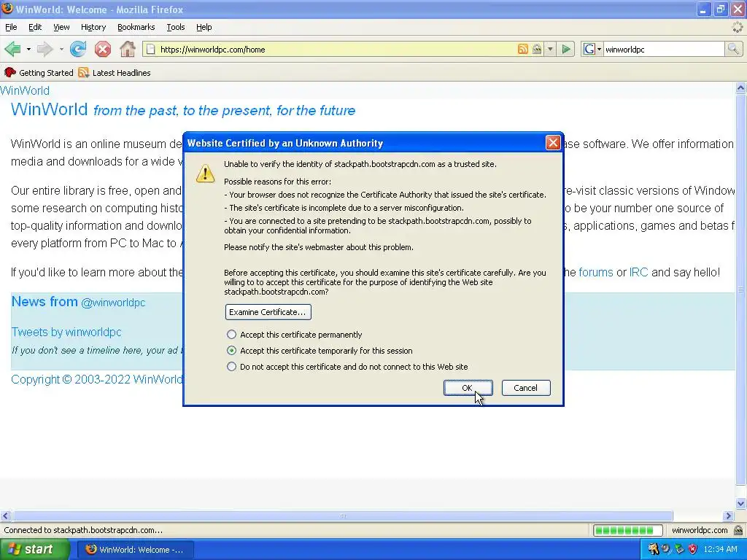Click WinWorld Welcome taskbar button

click(x=134, y=550)
